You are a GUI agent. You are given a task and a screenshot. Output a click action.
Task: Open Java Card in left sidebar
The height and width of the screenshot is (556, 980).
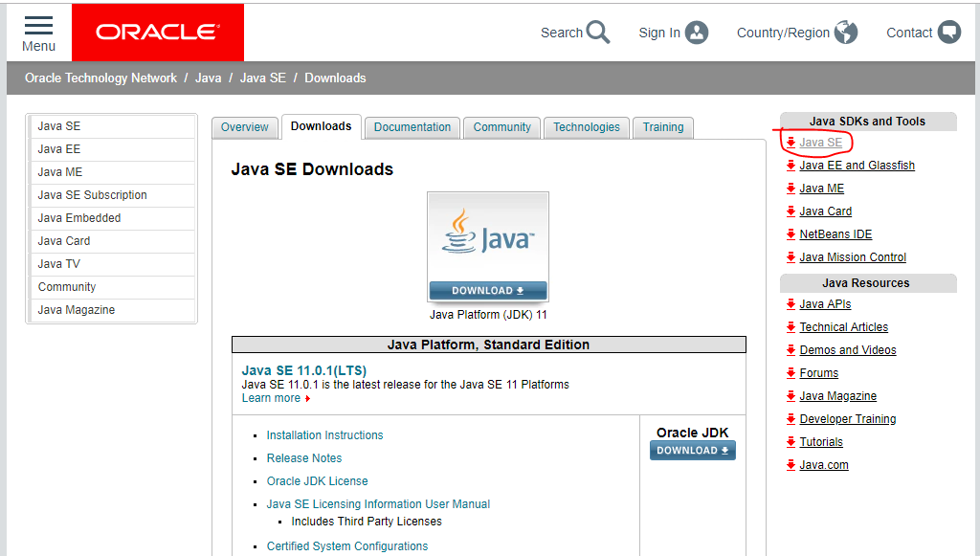[113, 241]
